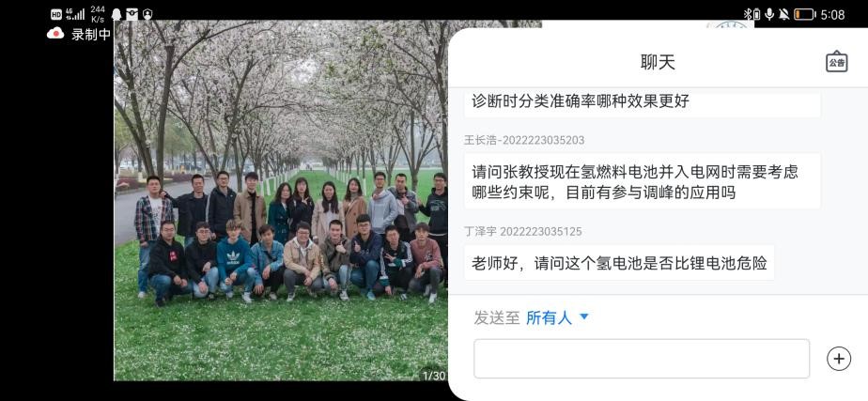Image resolution: width=868 pixels, height=401 pixels.
Task: Tap the 录制中 recording label
Action: [91, 35]
